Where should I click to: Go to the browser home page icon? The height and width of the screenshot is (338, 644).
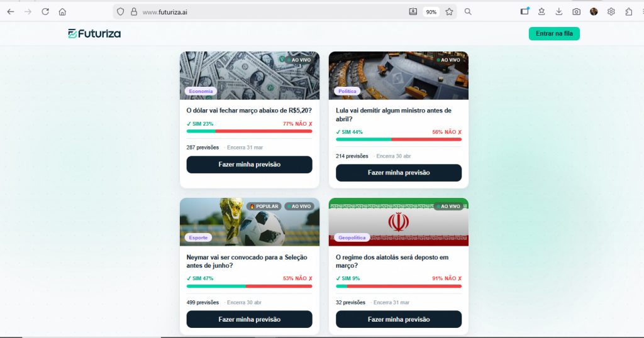62,12
